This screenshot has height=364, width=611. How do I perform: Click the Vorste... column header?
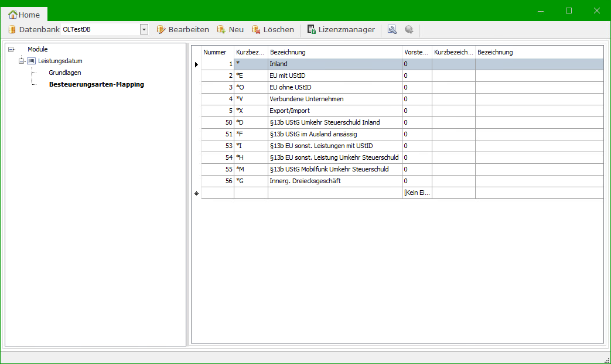click(417, 52)
